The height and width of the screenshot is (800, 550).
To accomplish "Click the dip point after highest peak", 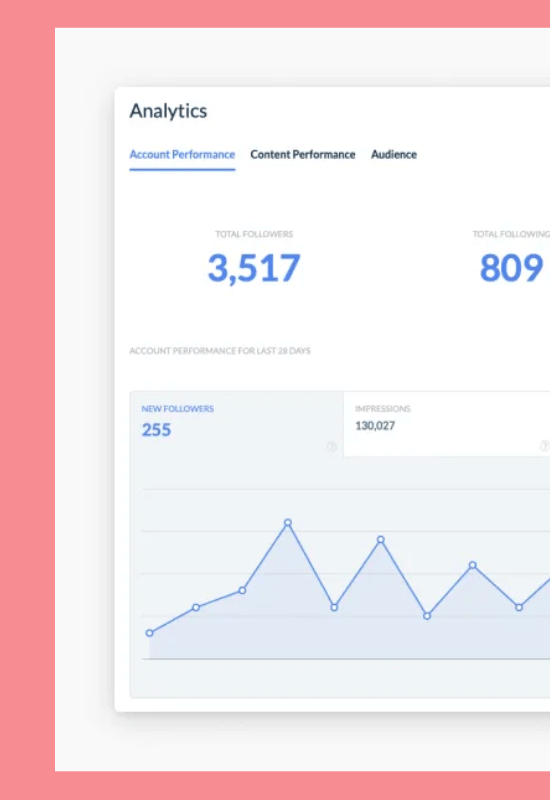I will click(334, 607).
